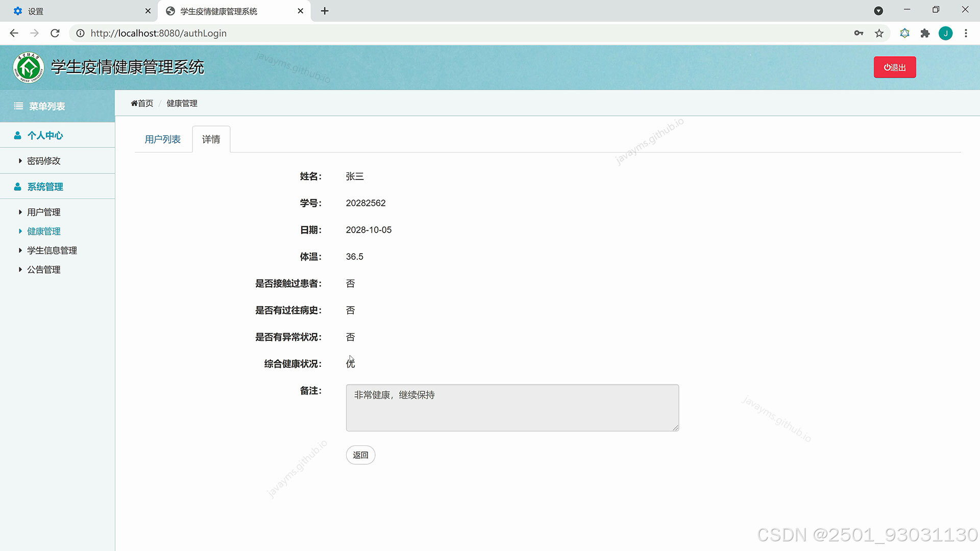Image resolution: width=980 pixels, height=551 pixels.
Task: Click the 学生疫情健康管理系统 header title
Action: (x=128, y=67)
